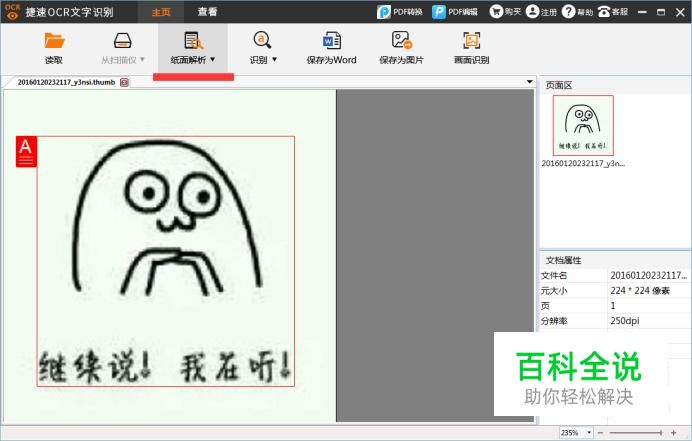Click the 注册 user icon
The height and width of the screenshot is (441, 692).
[533, 11]
